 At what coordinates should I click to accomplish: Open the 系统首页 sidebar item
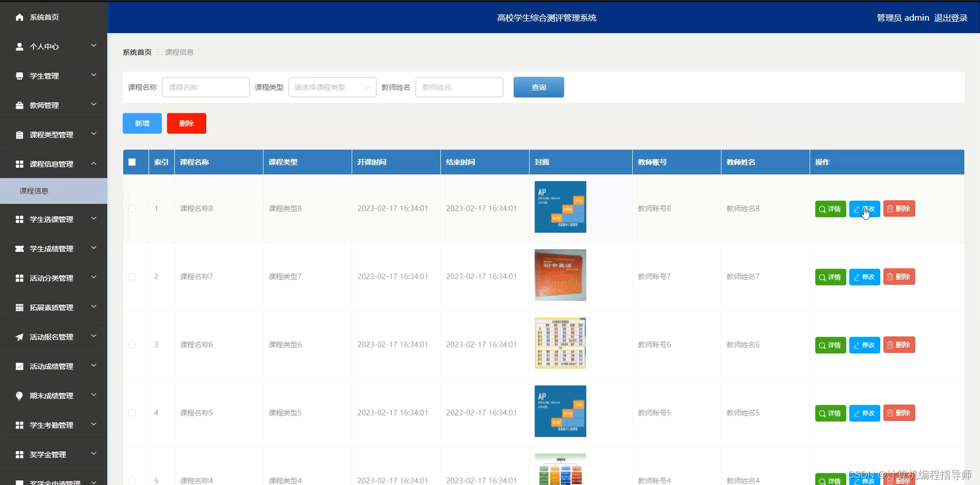(53, 17)
